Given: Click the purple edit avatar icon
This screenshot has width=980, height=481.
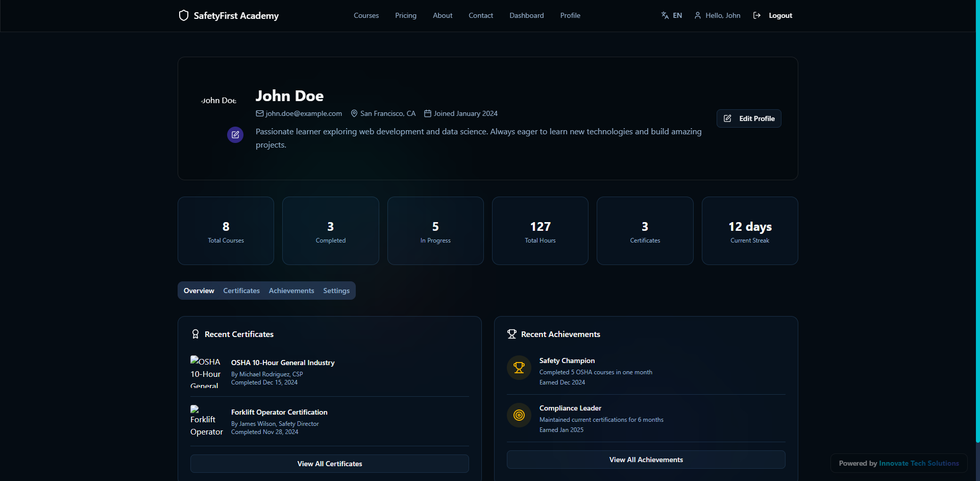Looking at the screenshot, I should pos(235,135).
